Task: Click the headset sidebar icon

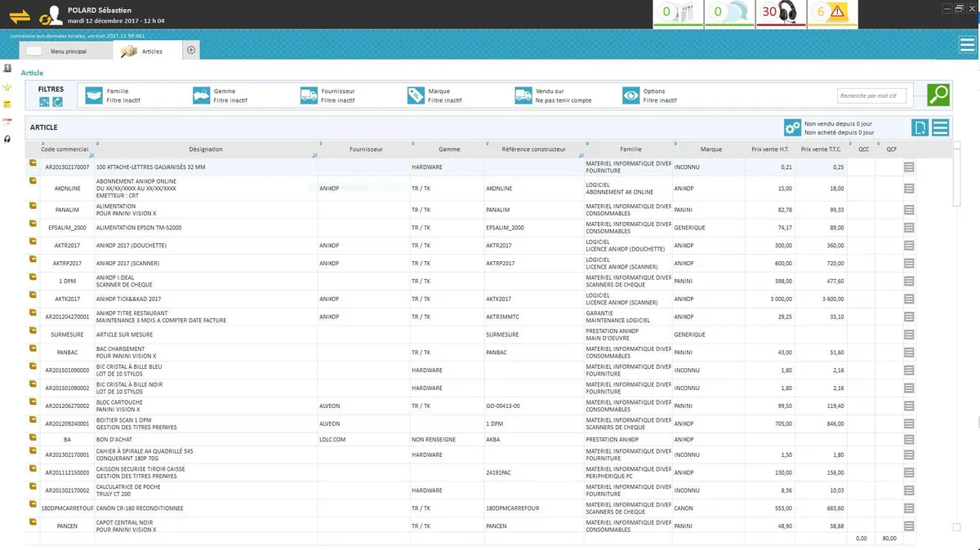Action: [7, 139]
